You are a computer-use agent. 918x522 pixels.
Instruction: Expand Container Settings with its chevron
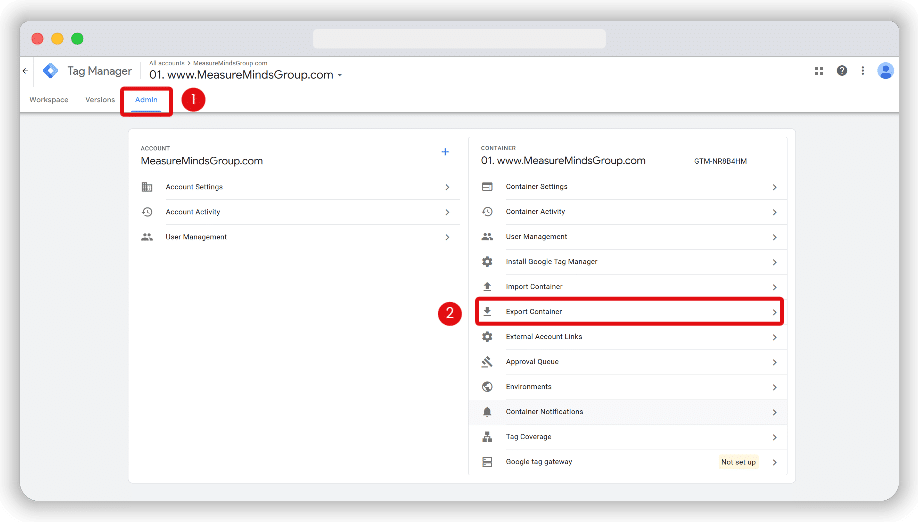(x=775, y=187)
